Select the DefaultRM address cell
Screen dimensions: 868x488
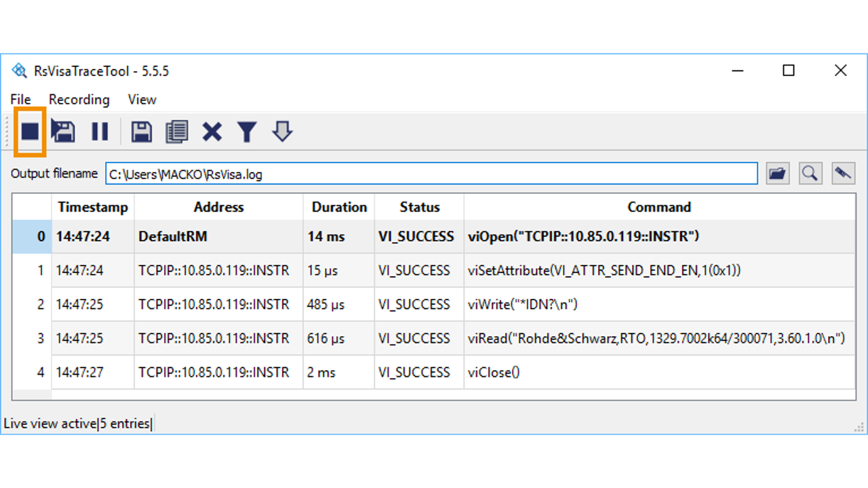218,237
